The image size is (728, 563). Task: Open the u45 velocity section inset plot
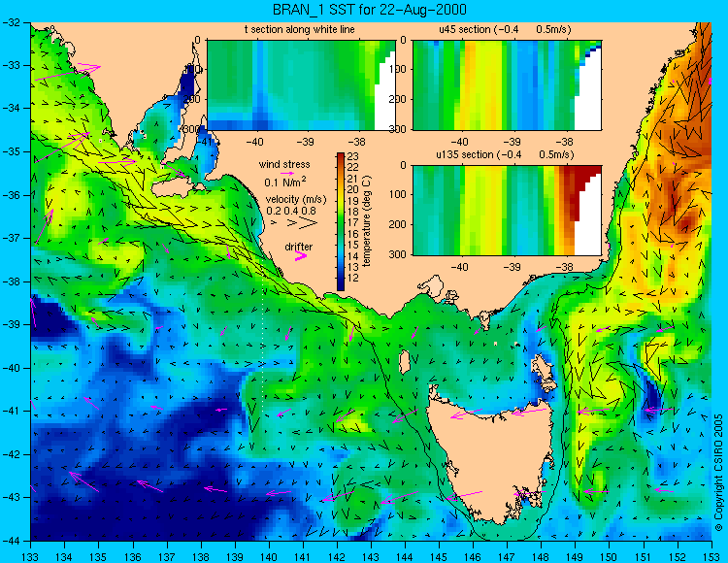coord(507,85)
